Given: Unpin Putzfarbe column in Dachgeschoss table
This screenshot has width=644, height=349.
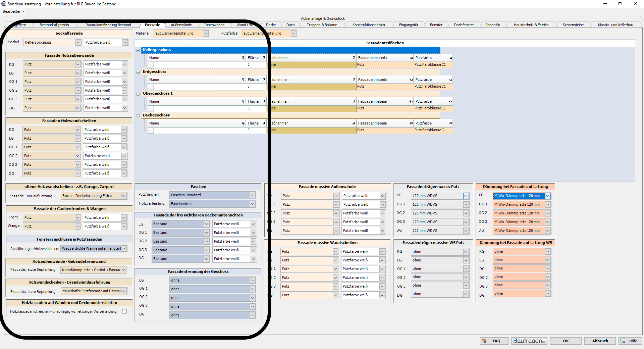Looking at the screenshot, I should pos(450,123).
